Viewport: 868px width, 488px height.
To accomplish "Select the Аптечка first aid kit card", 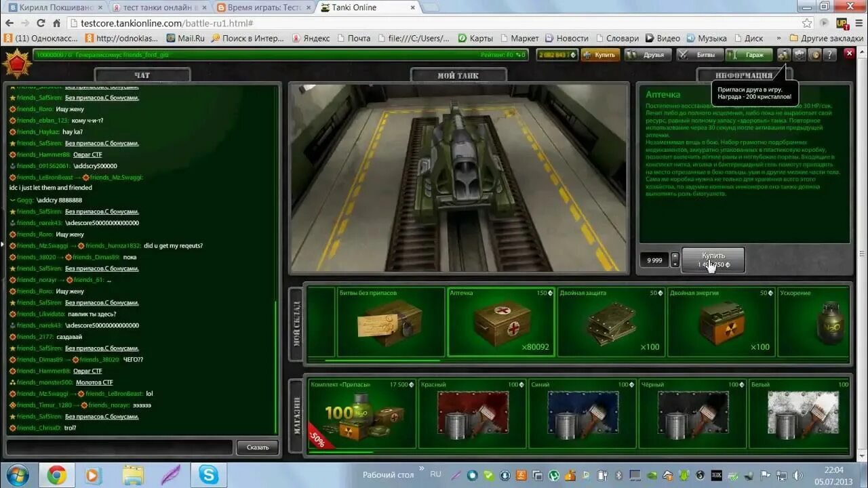I will coord(500,322).
